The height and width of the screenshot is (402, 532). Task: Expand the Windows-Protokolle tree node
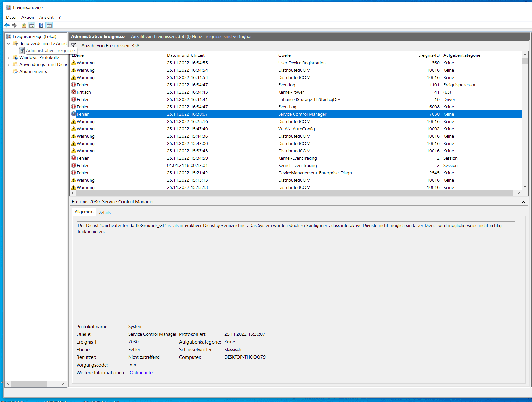click(9, 57)
